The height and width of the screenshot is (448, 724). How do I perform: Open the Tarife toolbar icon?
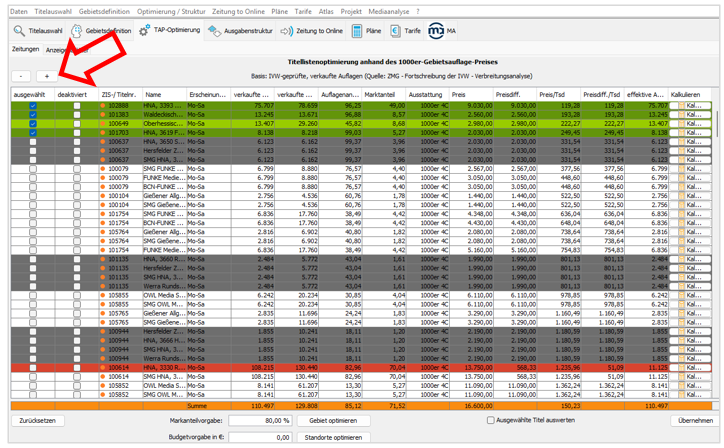tap(396, 31)
